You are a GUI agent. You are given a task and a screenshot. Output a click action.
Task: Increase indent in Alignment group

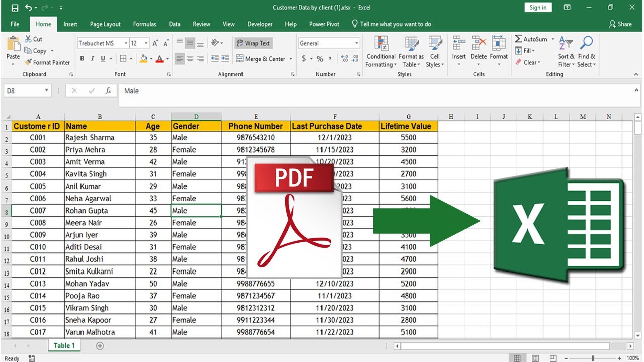(x=225, y=59)
